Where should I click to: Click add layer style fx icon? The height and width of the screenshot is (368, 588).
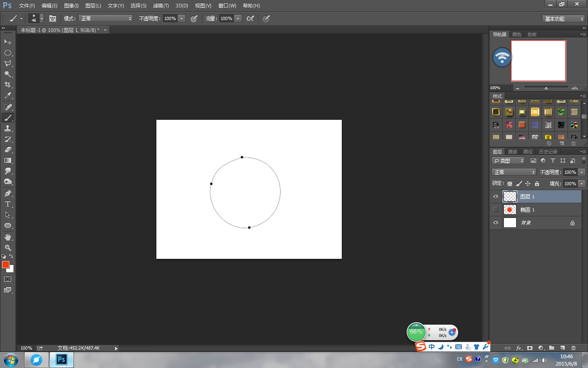519,348
